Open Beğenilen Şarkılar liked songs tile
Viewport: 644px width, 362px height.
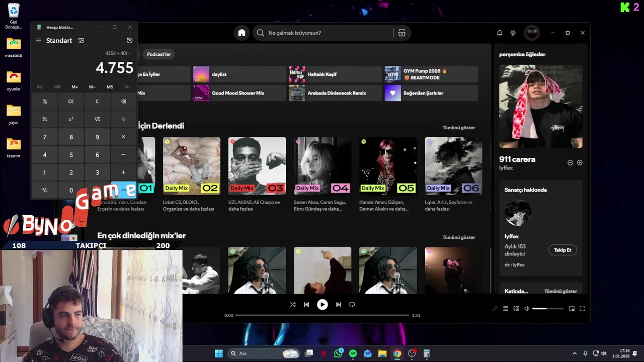pos(431,93)
